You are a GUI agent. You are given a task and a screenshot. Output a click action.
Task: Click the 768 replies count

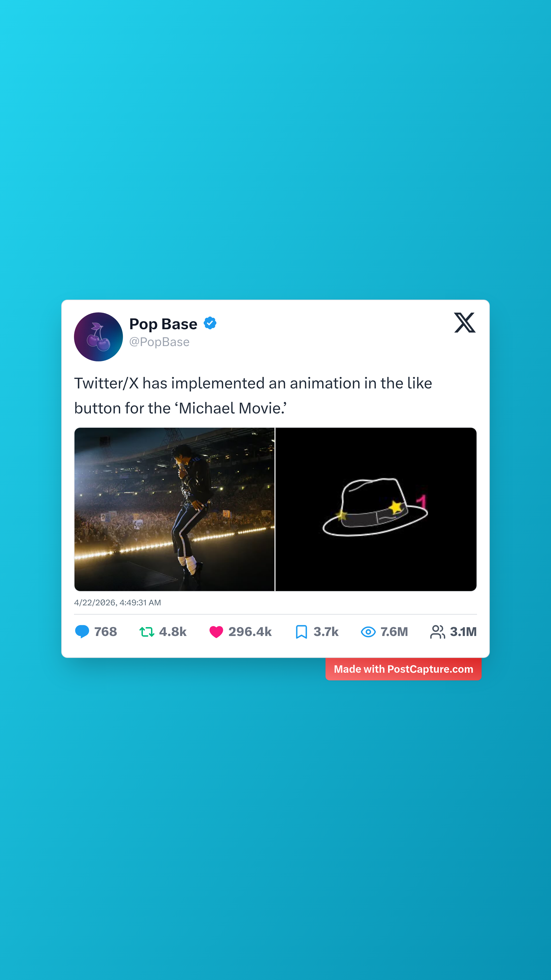[x=106, y=632]
